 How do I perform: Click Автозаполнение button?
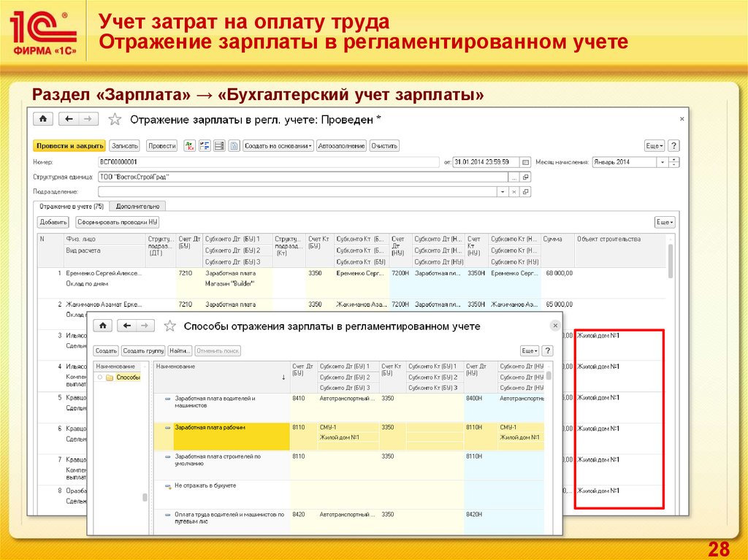tap(342, 146)
